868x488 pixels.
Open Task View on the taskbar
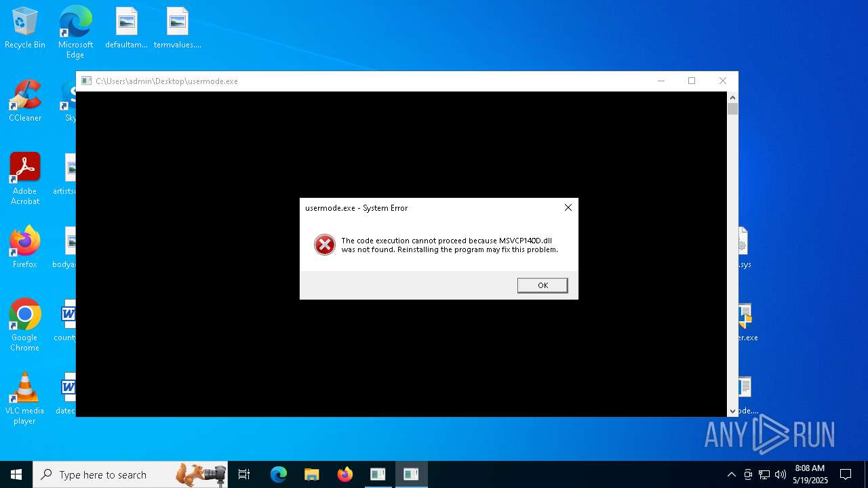pyautogui.click(x=244, y=474)
